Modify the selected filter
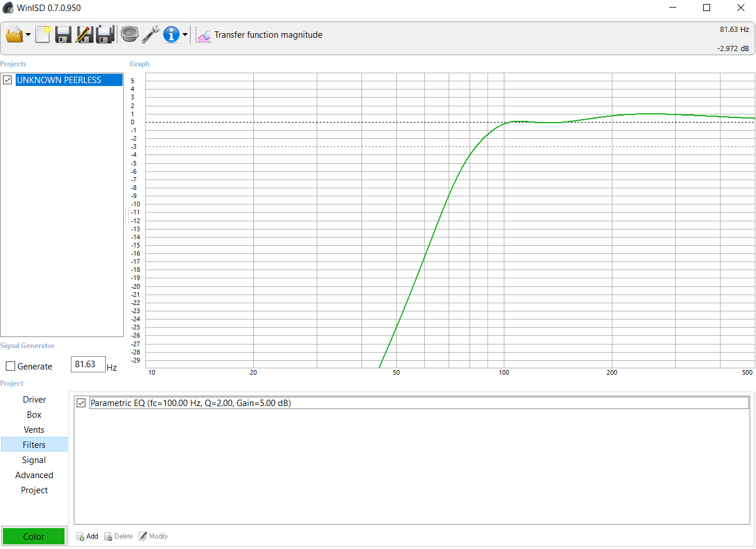The width and height of the screenshot is (756, 549). 153,536
